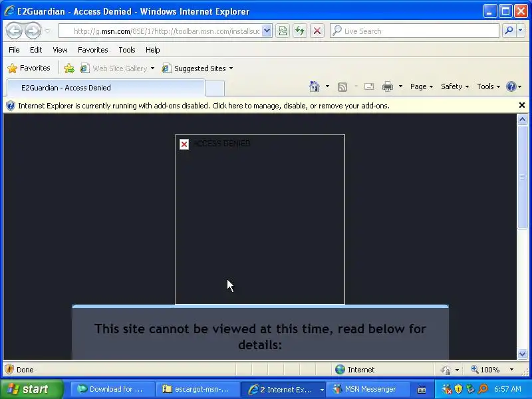Open the Safety command menu
Image resolution: width=532 pixels, height=399 pixels.
455,86
